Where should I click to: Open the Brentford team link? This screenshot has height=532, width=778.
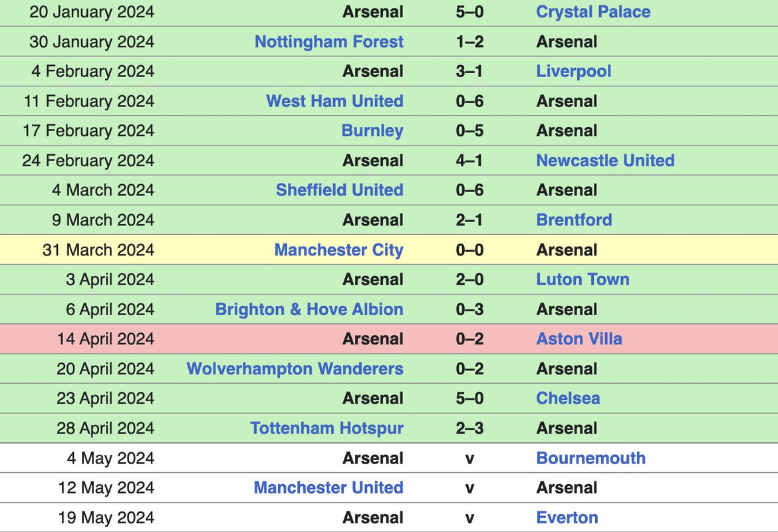(x=574, y=220)
